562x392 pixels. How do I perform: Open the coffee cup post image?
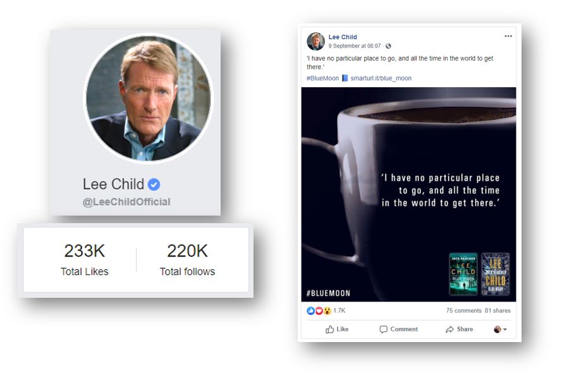(x=408, y=194)
